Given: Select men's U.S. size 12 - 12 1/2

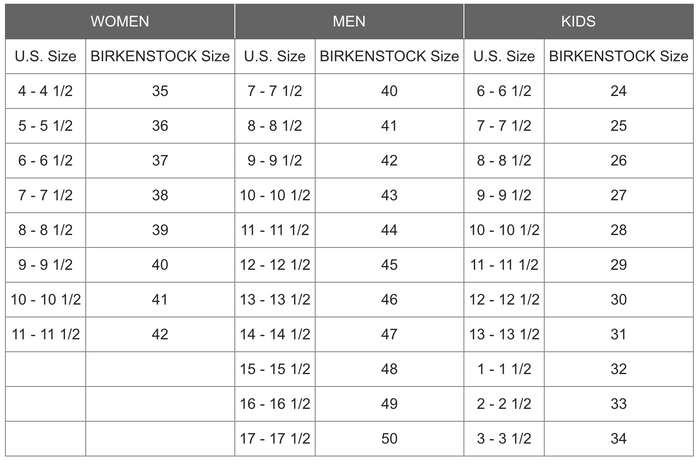Looking at the screenshot, I should [x=275, y=265].
